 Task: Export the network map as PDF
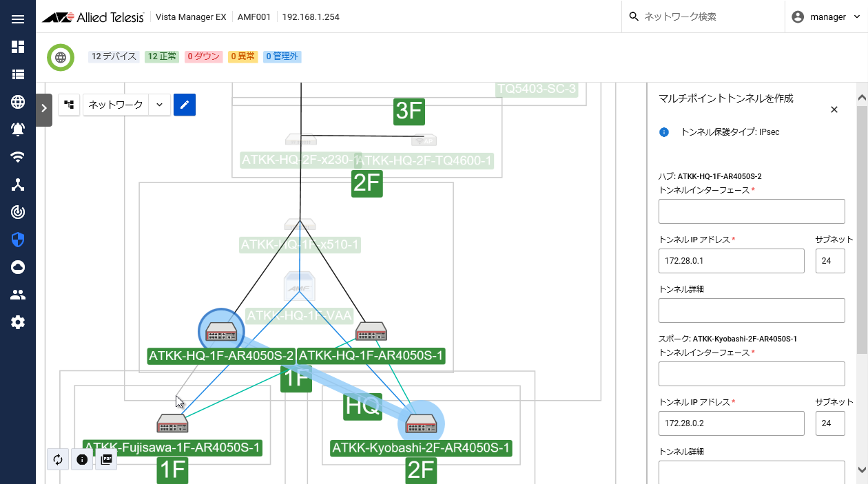[x=106, y=459]
